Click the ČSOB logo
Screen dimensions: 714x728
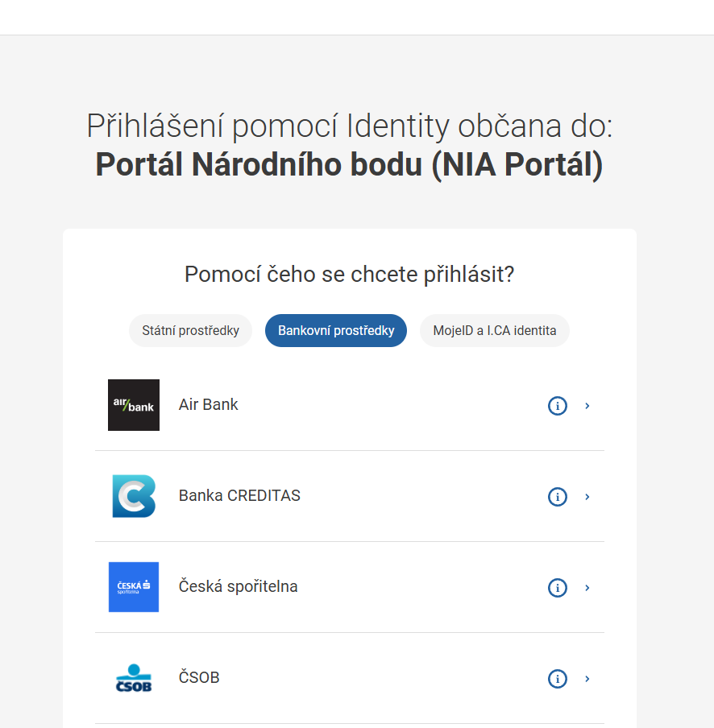pos(133,678)
